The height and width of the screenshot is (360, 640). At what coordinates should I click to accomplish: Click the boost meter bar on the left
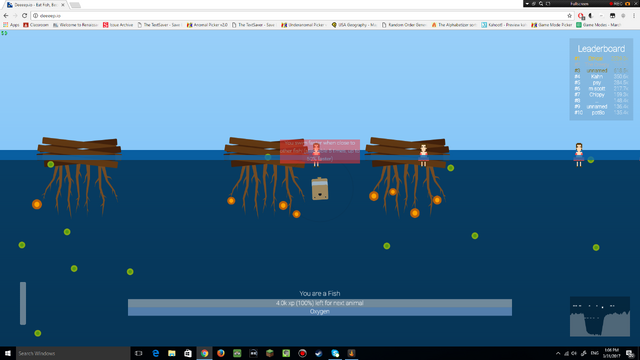pyautogui.click(x=23, y=303)
